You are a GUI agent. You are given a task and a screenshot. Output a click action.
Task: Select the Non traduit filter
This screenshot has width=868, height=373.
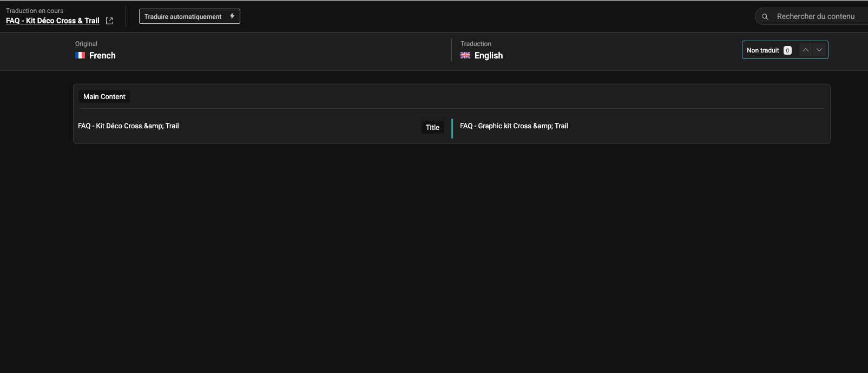coord(762,50)
